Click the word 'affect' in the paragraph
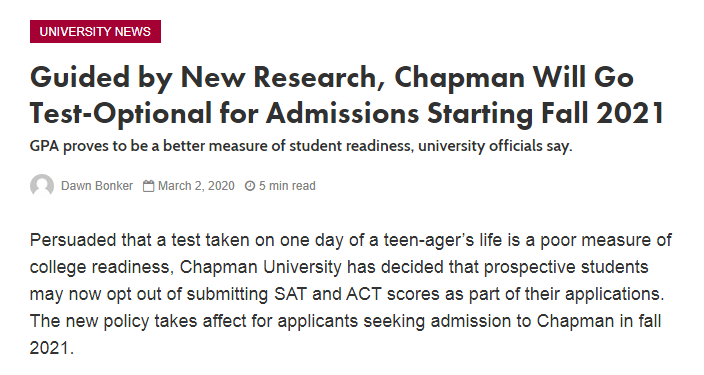Image resolution: width=704 pixels, height=375 pixels. click(x=224, y=321)
